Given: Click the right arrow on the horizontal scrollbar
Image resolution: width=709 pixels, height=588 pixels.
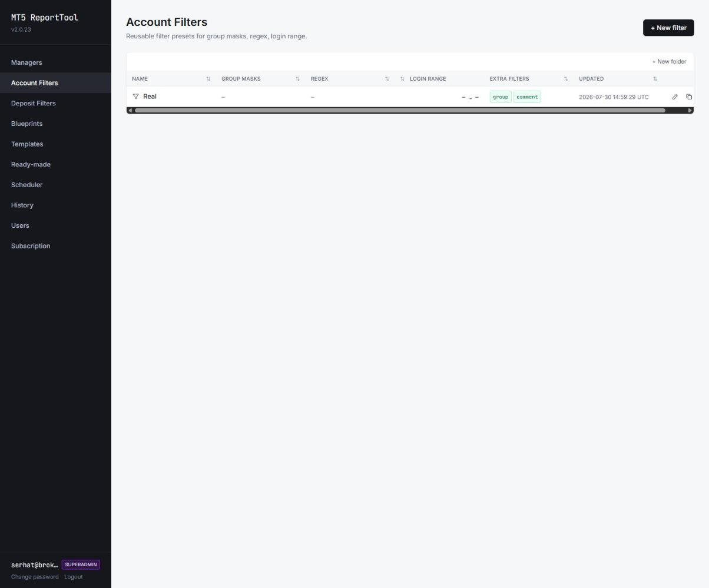Looking at the screenshot, I should coord(690,111).
